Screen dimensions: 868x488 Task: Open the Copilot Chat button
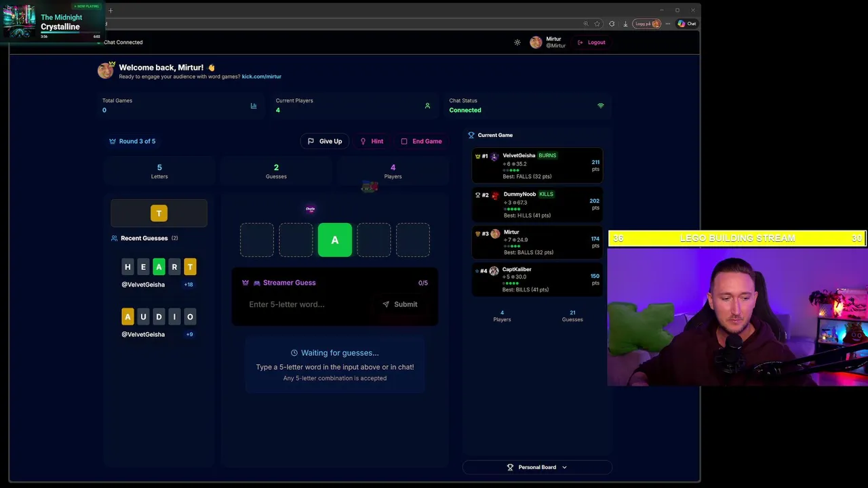[687, 24]
